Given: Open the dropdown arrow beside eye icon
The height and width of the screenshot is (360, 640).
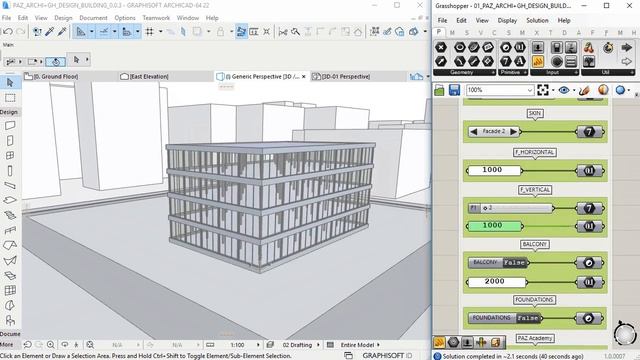Looking at the screenshot, I should click(x=573, y=90).
